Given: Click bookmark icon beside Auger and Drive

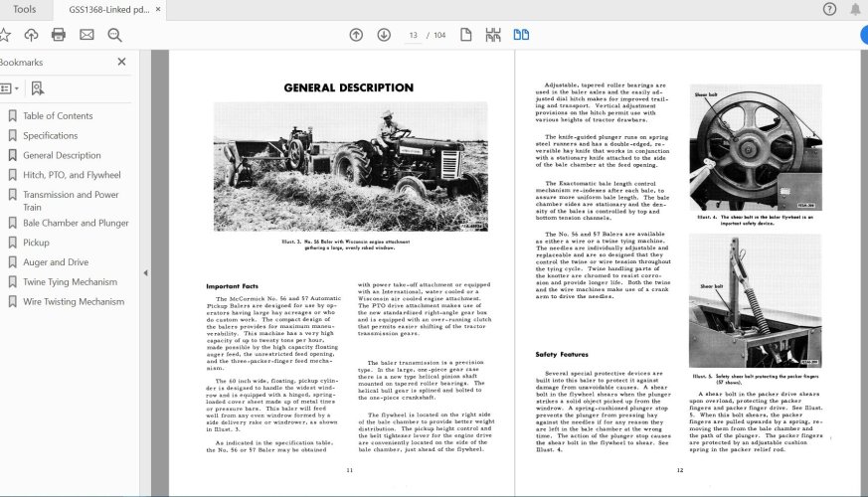Looking at the screenshot, I should pos(12,262).
